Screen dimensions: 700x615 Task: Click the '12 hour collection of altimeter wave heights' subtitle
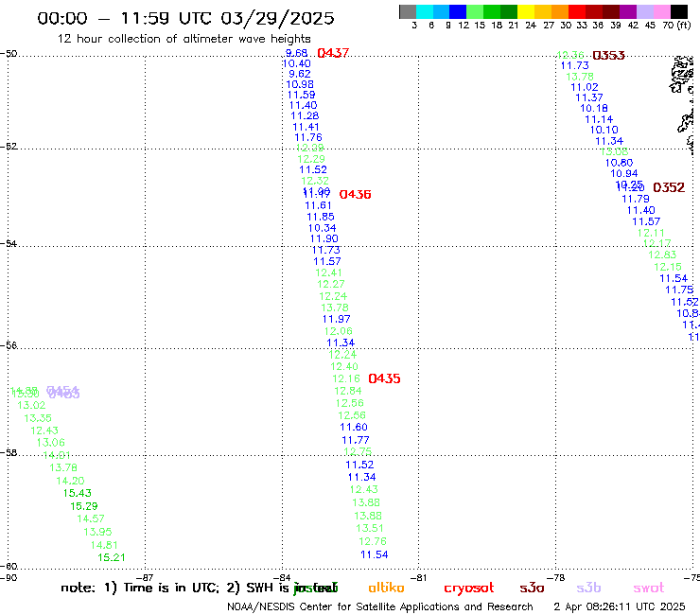click(184, 39)
